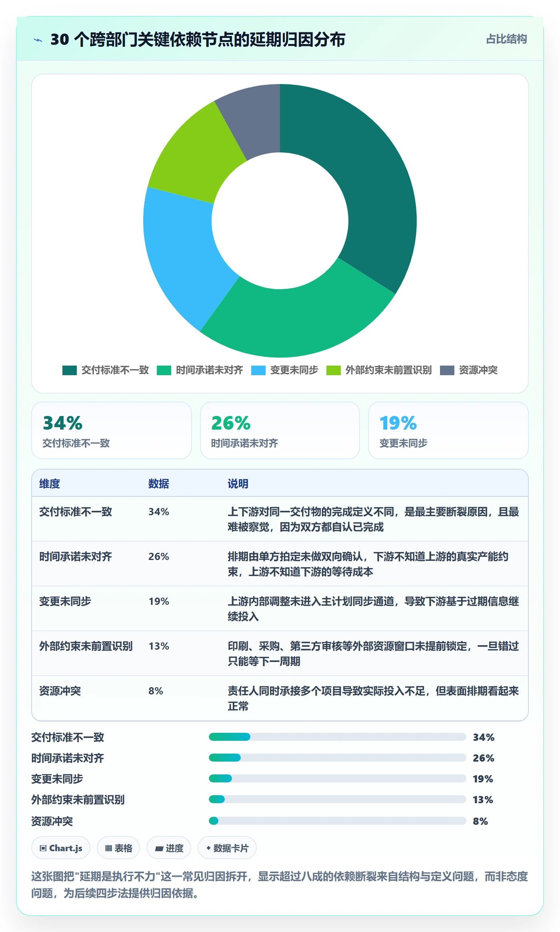Click the 19% progress bar for 变更未同步
The width and height of the screenshot is (560, 932).
[x=338, y=778]
